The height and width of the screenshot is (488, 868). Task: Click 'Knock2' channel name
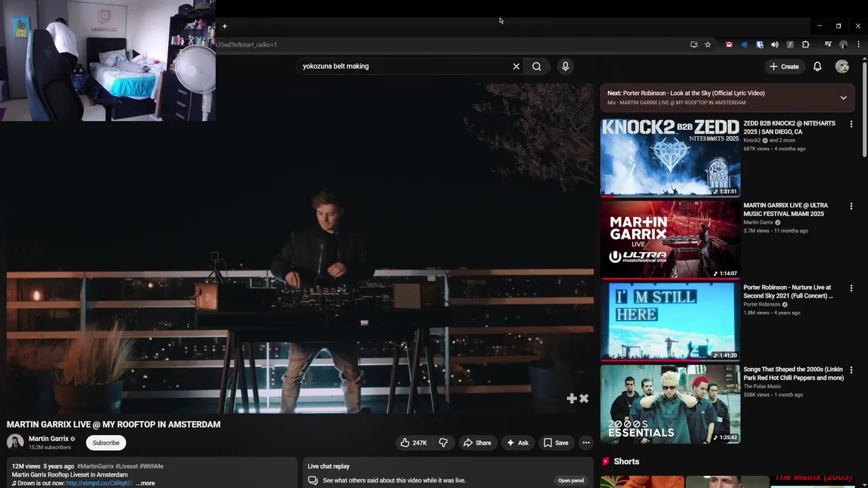tap(752, 140)
